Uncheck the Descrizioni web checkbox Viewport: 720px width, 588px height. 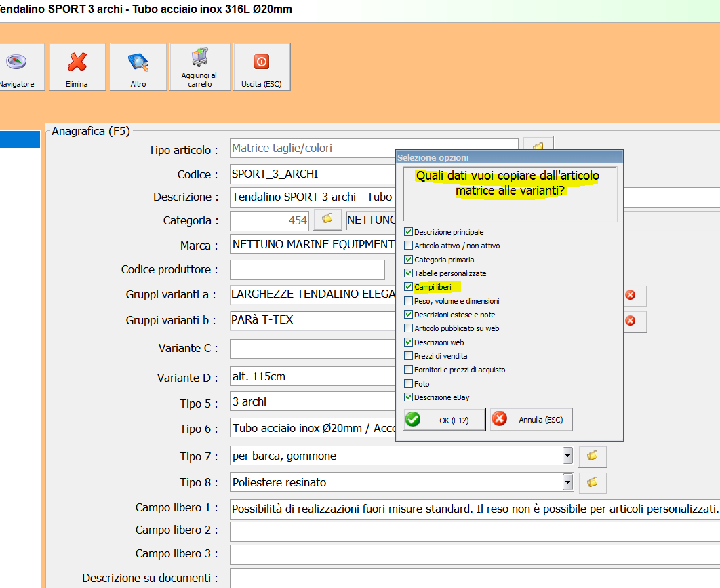pos(408,342)
